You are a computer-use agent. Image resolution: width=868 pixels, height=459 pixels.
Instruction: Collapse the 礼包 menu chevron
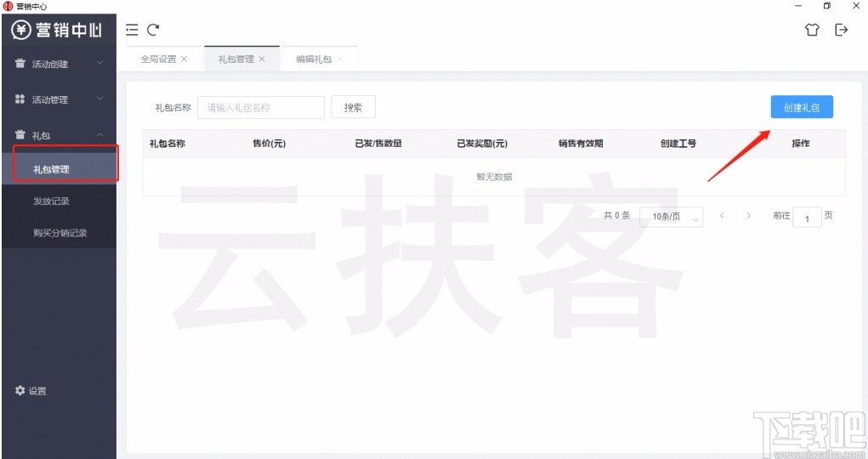pyautogui.click(x=100, y=134)
